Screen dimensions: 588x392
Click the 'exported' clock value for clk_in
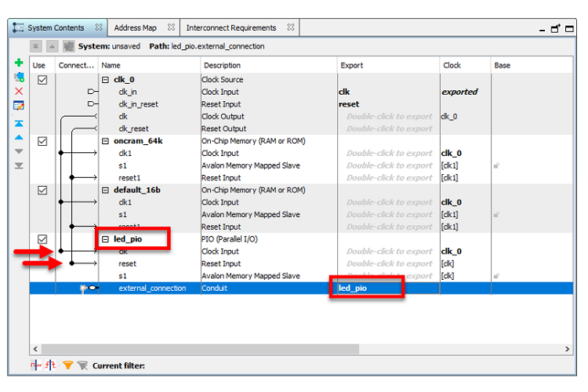[x=459, y=92]
